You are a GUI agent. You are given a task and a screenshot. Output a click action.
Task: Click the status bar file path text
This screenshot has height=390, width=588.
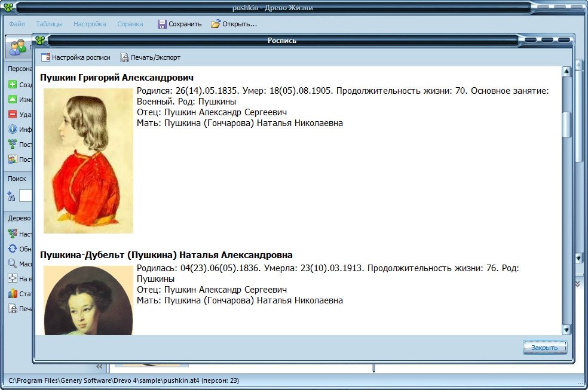[123, 380]
